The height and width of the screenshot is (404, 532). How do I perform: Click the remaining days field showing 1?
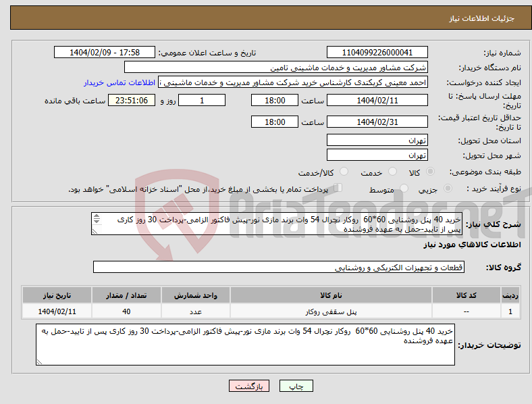[202, 100]
